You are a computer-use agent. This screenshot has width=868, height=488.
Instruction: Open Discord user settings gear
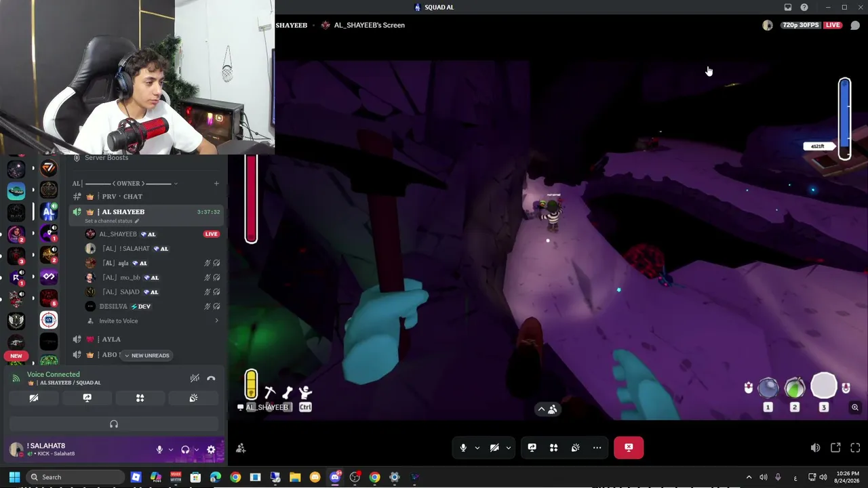pyautogui.click(x=211, y=449)
